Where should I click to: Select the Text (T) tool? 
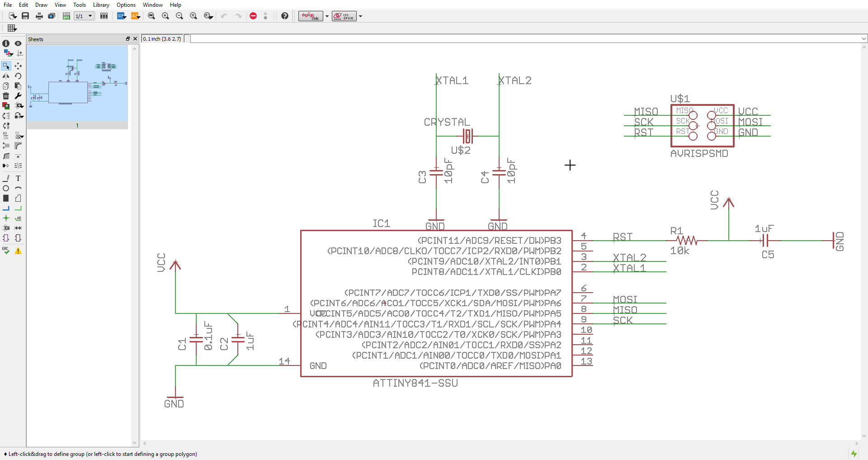point(18,178)
